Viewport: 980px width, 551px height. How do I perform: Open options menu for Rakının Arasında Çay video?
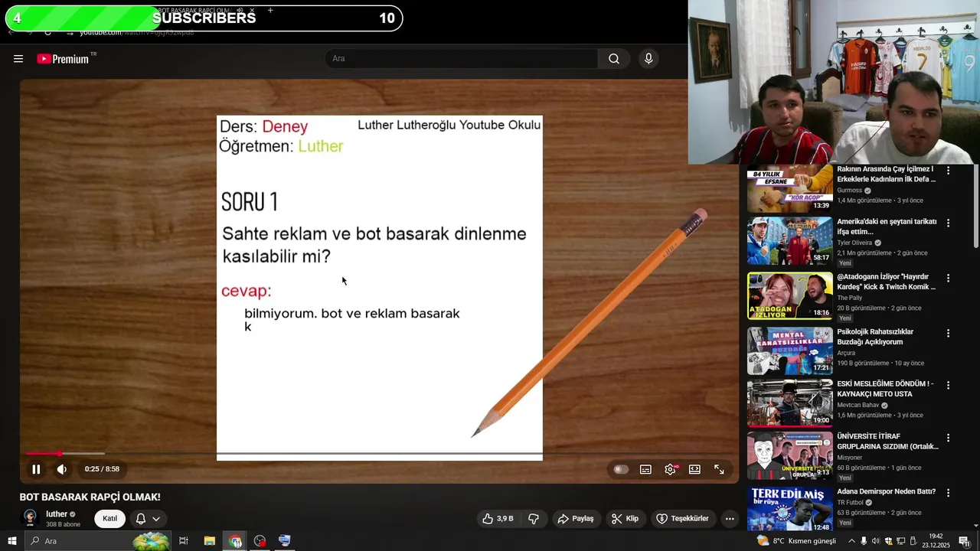coord(948,171)
